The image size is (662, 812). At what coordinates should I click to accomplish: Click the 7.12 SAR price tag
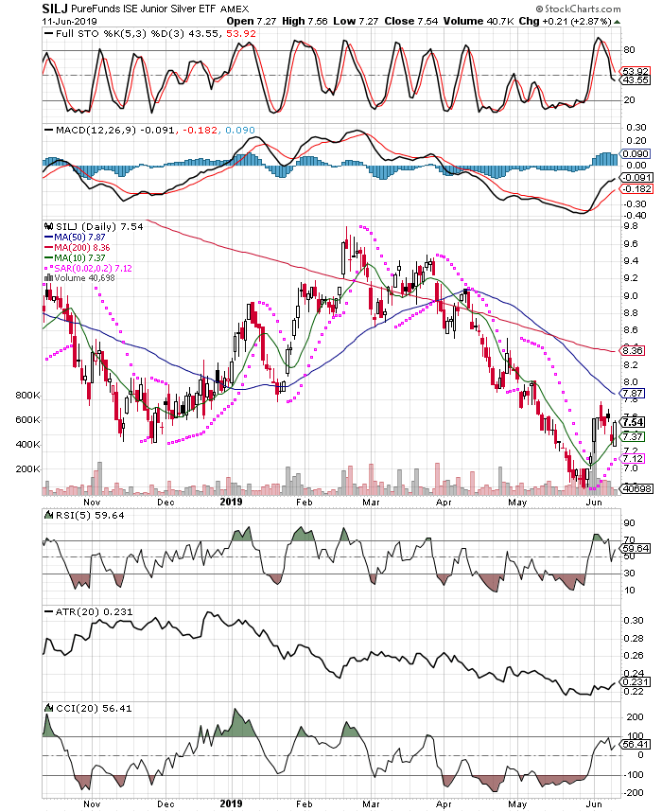pos(633,459)
